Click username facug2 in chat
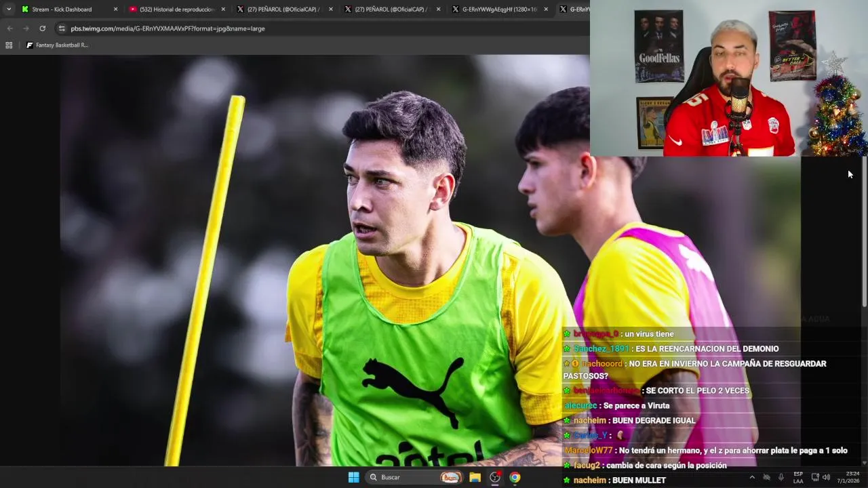Screen dimensions: 868x488 (587, 466)
